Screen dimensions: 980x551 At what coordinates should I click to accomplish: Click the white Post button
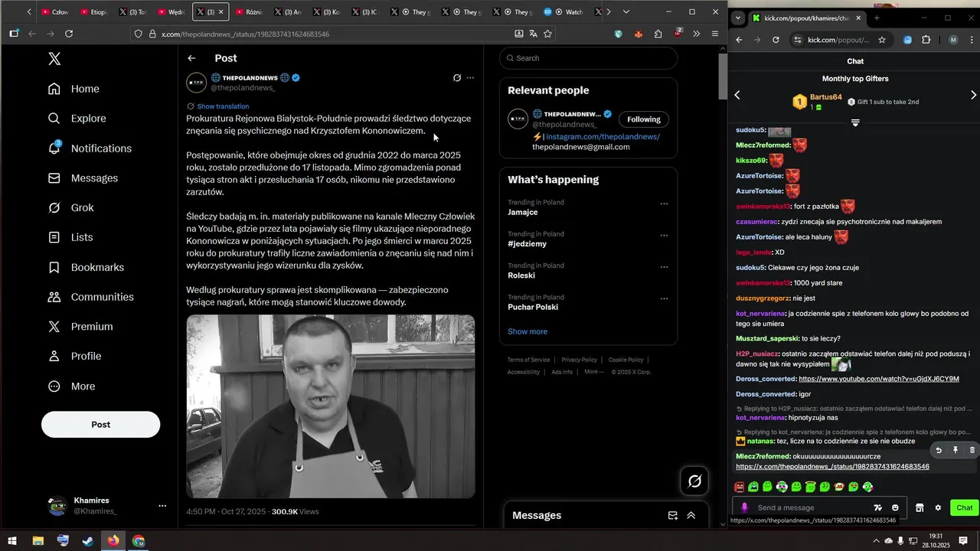click(101, 425)
